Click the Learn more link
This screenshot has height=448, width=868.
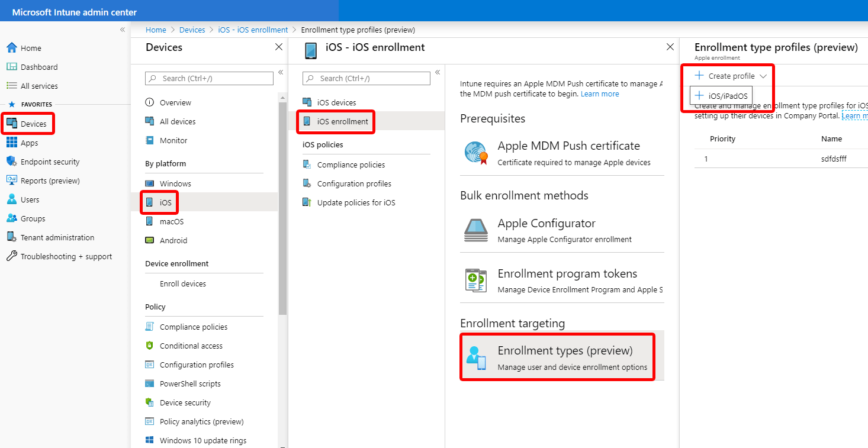pos(600,94)
